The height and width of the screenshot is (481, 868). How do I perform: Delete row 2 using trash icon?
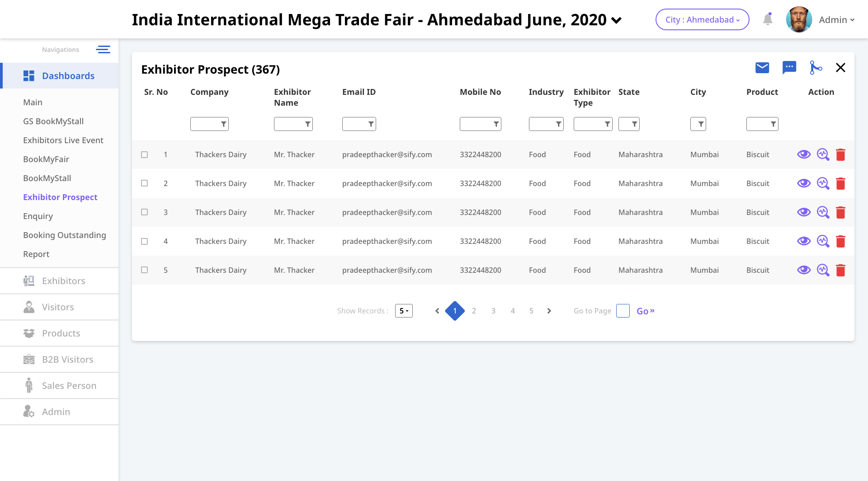(x=840, y=183)
